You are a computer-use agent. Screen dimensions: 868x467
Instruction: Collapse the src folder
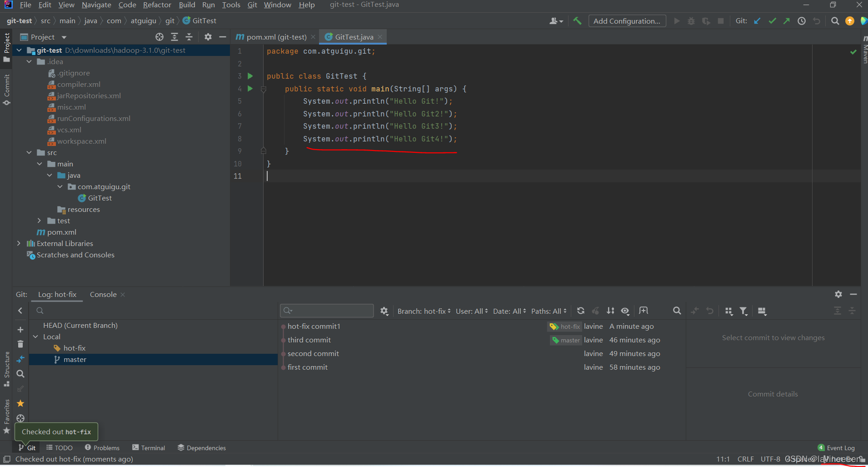[30, 153]
